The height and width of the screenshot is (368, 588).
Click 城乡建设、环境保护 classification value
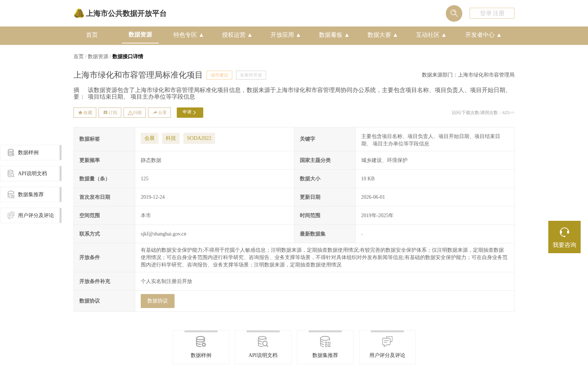tap(384, 160)
